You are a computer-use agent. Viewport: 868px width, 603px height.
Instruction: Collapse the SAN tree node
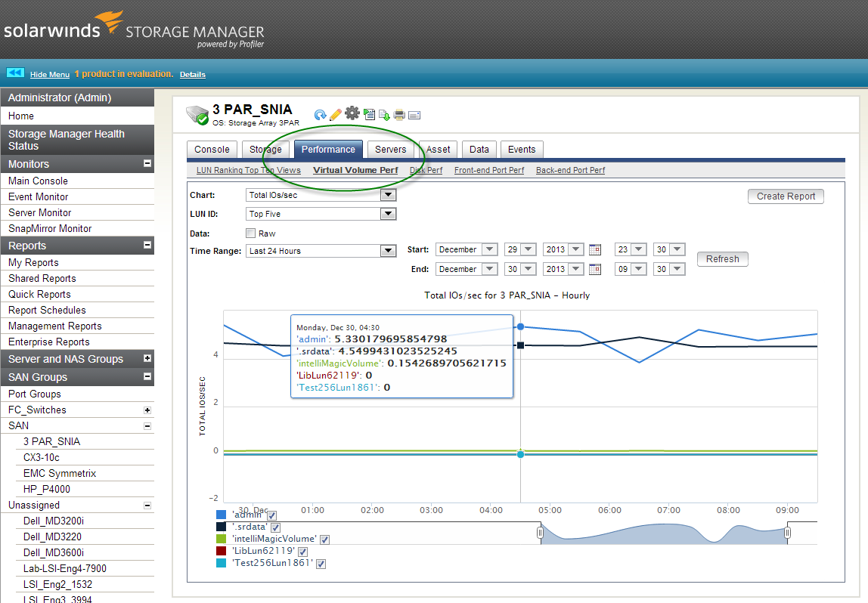coord(147,426)
